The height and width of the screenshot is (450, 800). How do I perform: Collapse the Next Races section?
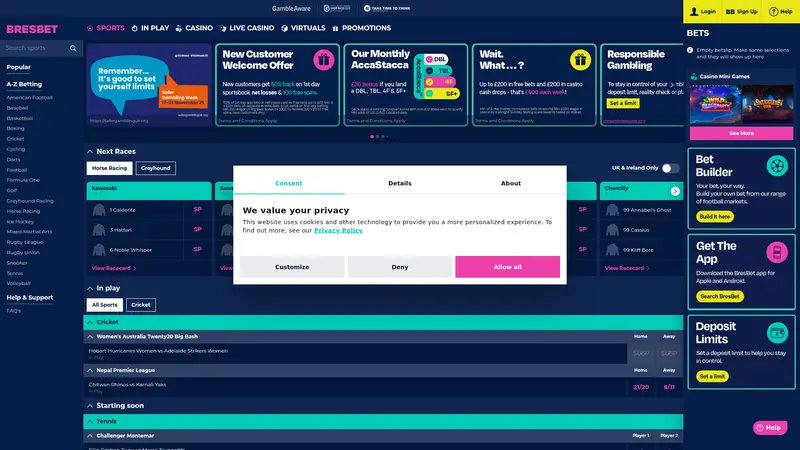(90, 152)
